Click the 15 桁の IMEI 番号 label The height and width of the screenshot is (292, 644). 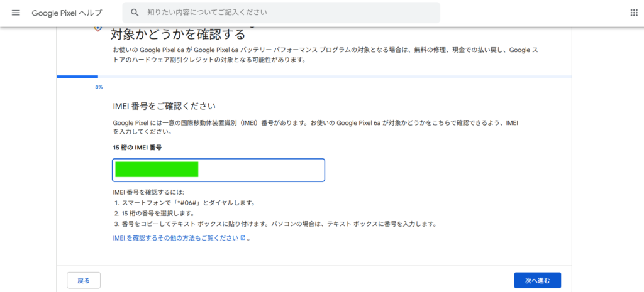tap(137, 148)
